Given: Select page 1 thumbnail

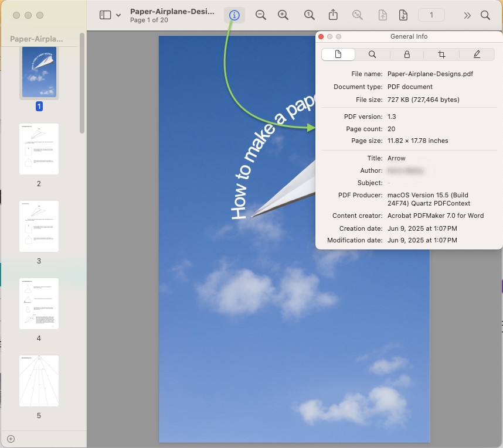Looking at the screenshot, I should (x=39, y=72).
